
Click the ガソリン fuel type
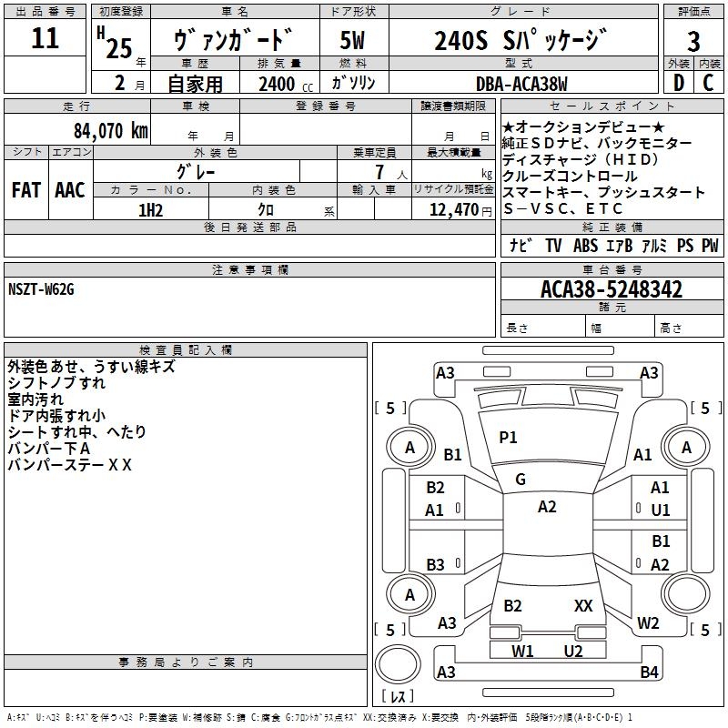[x=353, y=83]
